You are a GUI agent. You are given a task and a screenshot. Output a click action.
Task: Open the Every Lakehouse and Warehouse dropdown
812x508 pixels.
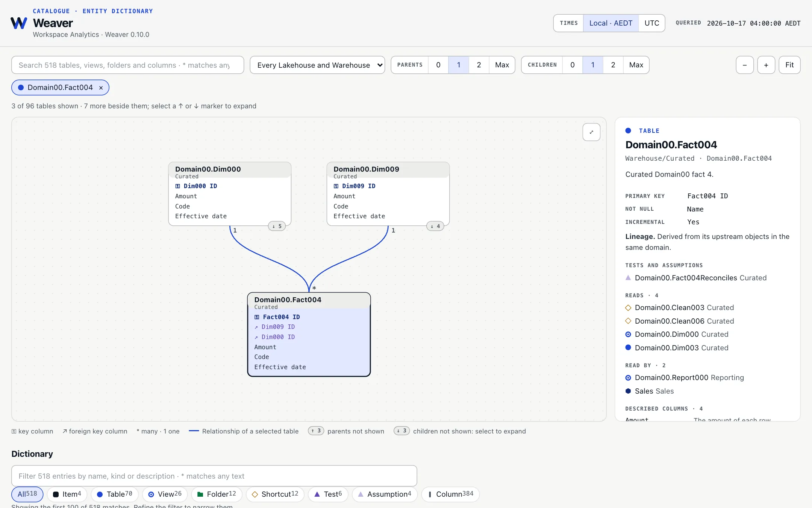coord(317,65)
